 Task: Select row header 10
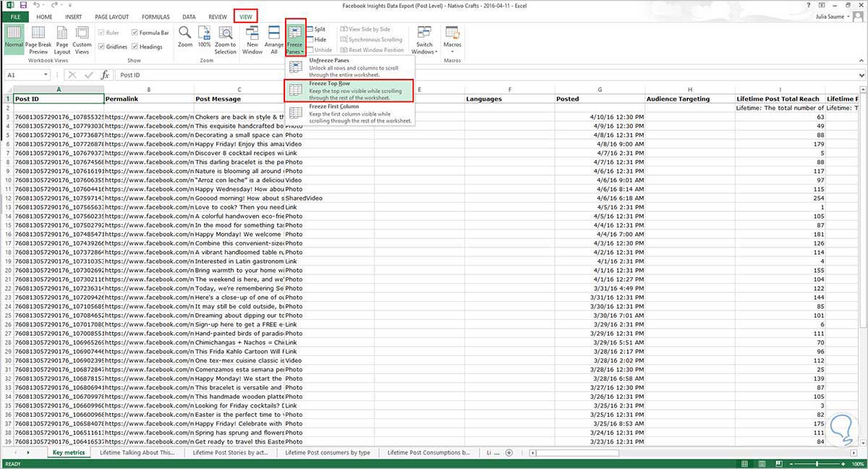(x=7, y=180)
